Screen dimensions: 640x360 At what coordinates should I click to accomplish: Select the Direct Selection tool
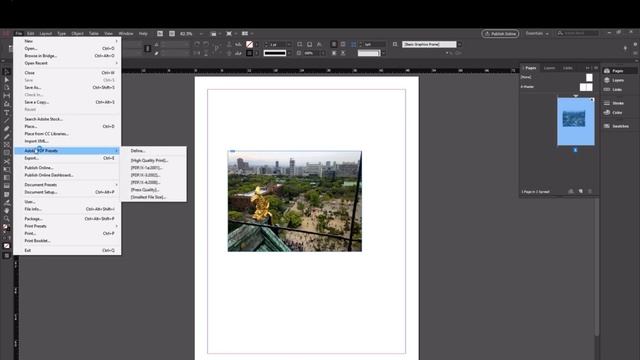(7, 80)
